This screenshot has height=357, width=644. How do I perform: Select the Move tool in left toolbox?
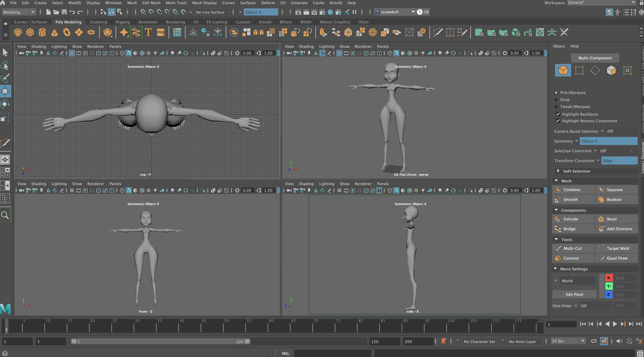click(5, 92)
